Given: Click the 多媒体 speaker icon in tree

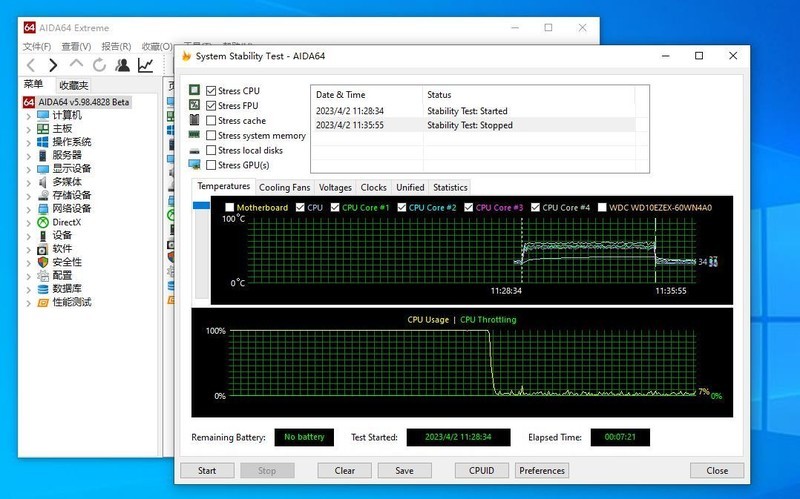Looking at the screenshot, I should coord(43,182).
